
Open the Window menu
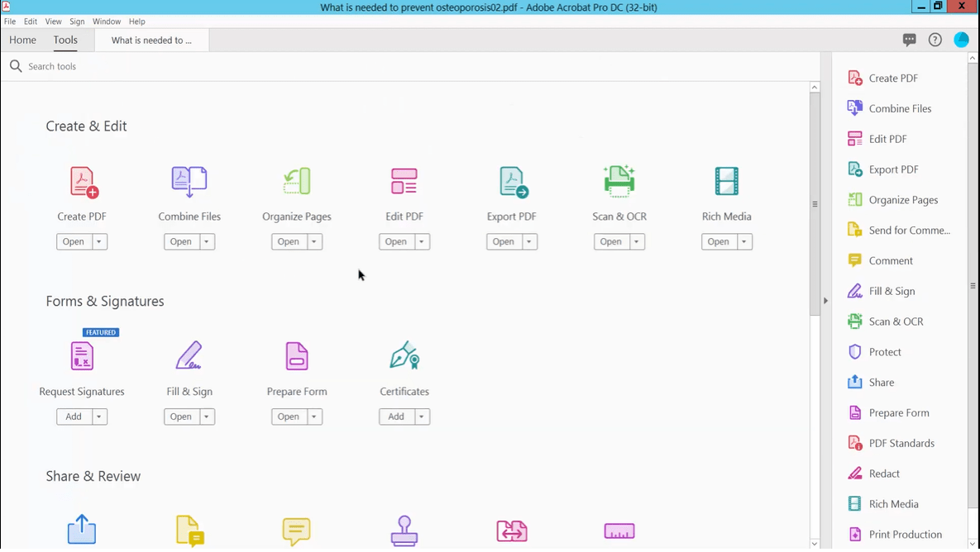107,21
